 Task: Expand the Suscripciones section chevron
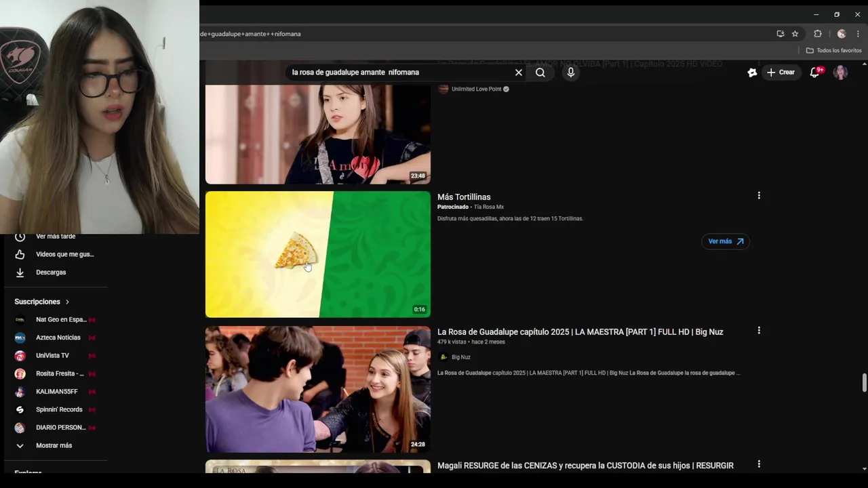click(x=67, y=302)
